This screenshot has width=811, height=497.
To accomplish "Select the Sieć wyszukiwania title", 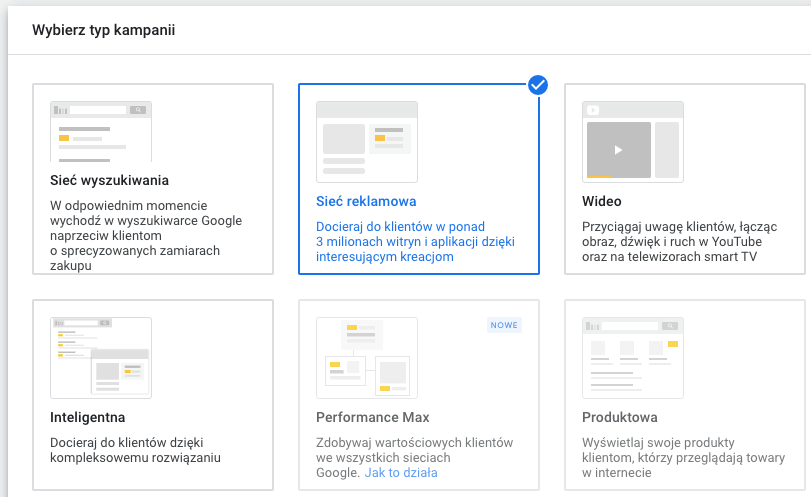I will 109,180.
